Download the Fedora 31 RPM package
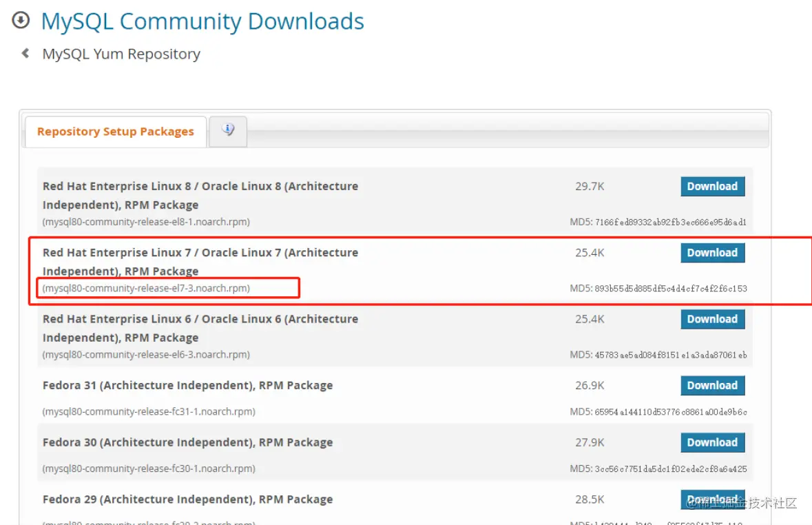812x525 pixels. click(713, 386)
